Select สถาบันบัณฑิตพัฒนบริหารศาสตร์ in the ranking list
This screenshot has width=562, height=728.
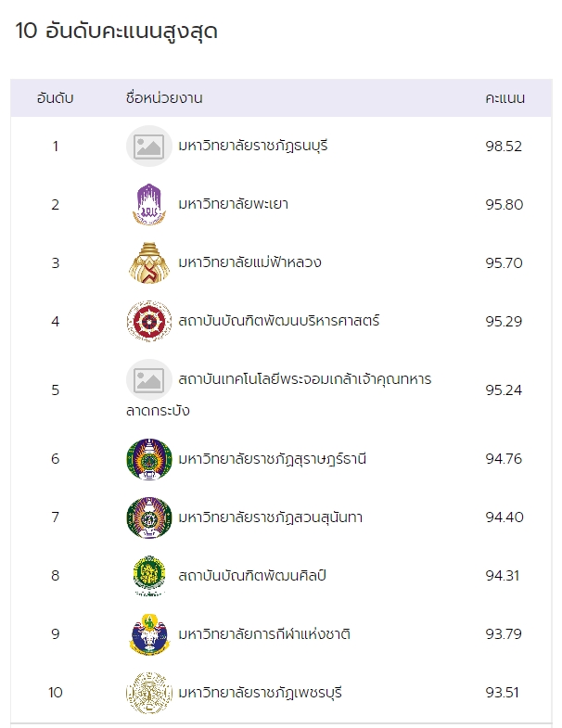click(x=279, y=321)
